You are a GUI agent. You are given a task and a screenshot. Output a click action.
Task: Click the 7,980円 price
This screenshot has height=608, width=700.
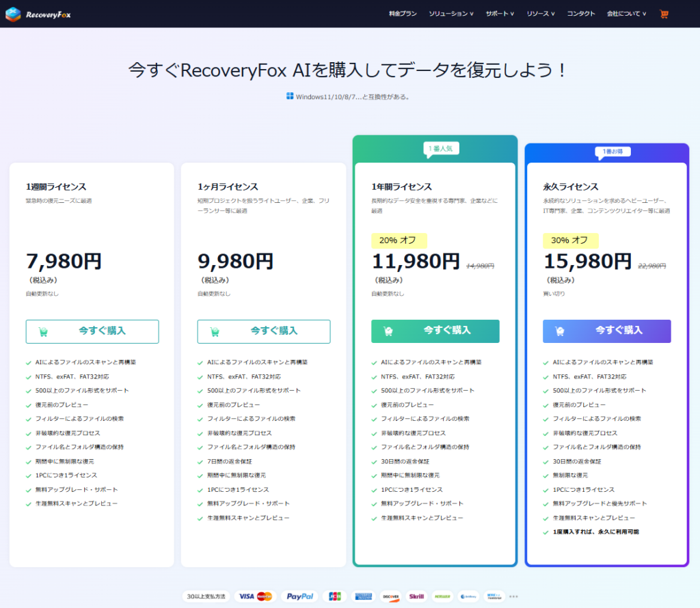coord(64,262)
